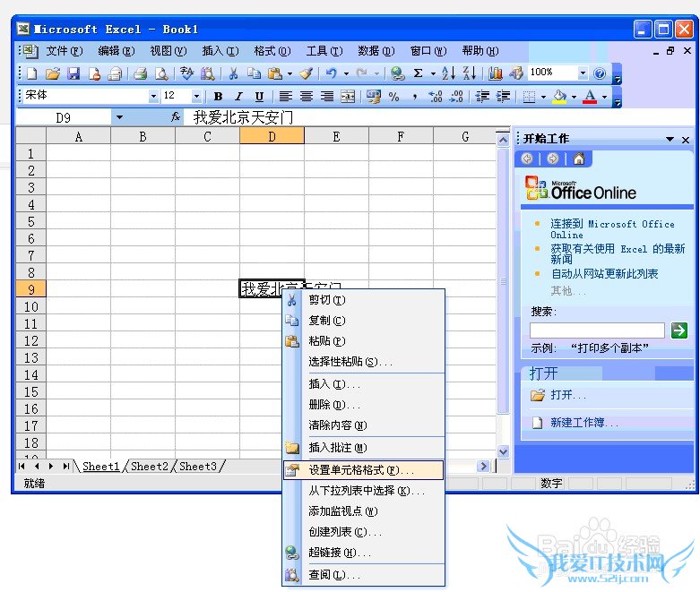
Task: Align text left in cell
Action: pos(285,97)
